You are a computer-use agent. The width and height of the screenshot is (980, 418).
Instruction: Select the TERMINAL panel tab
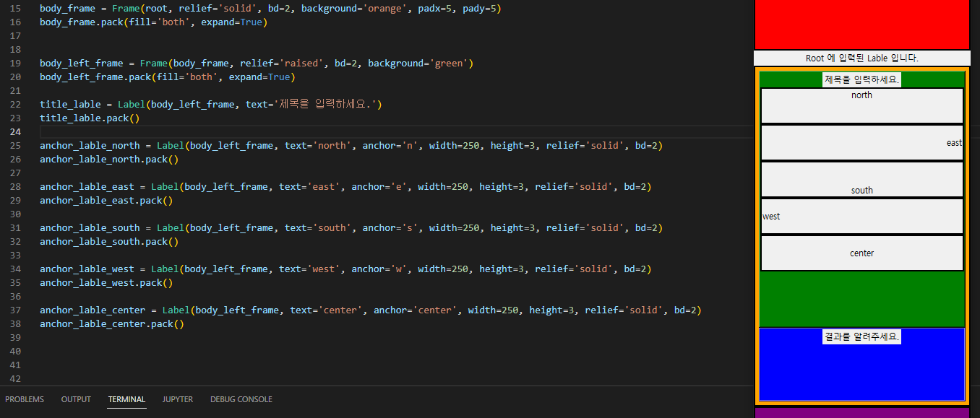[126, 399]
